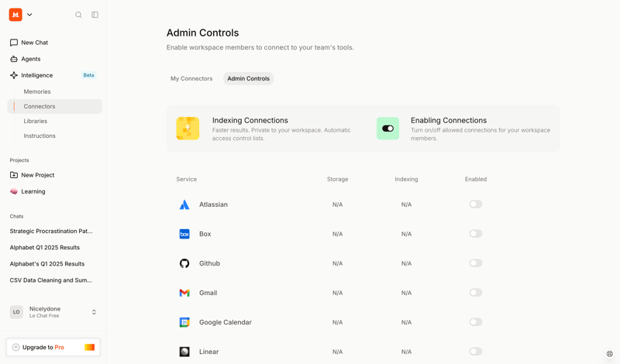
Task: Click the Google Calendar service icon
Action: [184, 322]
